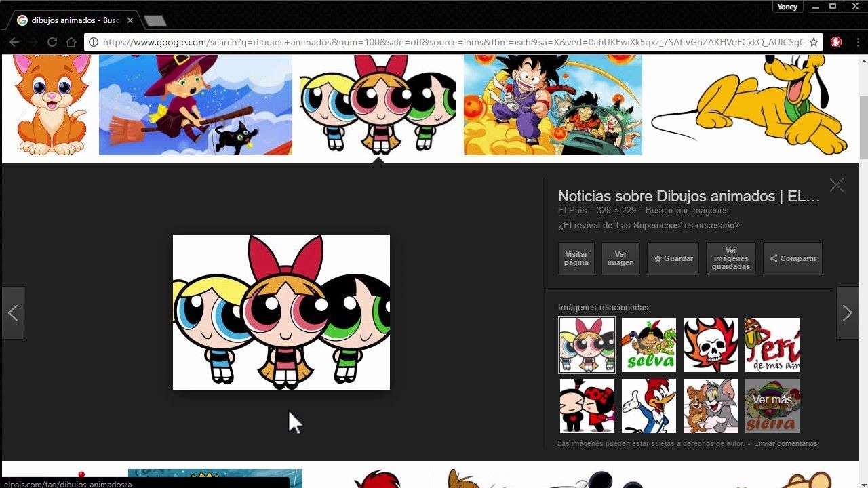Select the witch on broomstick thumbnail
Image resolution: width=868 pixels, height=488 pixels.
(x=195, y=105)
